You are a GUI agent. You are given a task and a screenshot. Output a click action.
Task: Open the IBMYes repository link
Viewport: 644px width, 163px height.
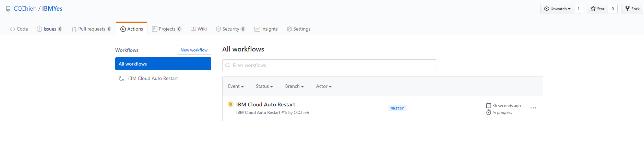click(52, 9)
